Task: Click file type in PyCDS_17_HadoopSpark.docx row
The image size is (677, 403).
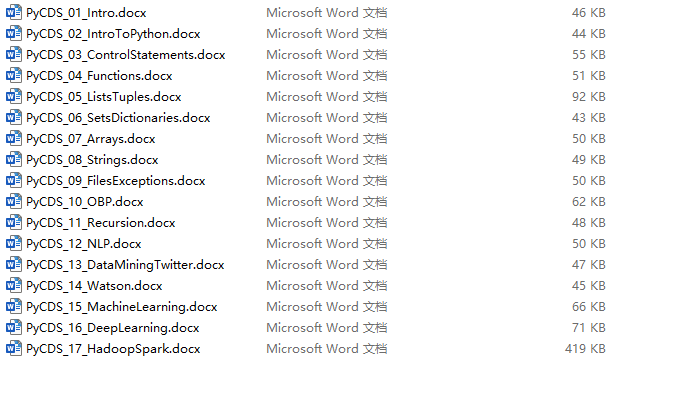Action: [x=326, y=349]
